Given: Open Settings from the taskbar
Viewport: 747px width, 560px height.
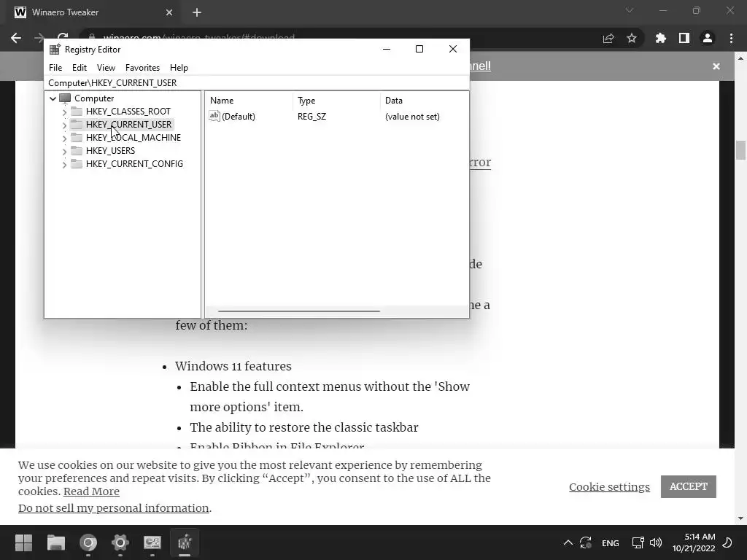Looking at the screenshot, I should pos(120,542).
